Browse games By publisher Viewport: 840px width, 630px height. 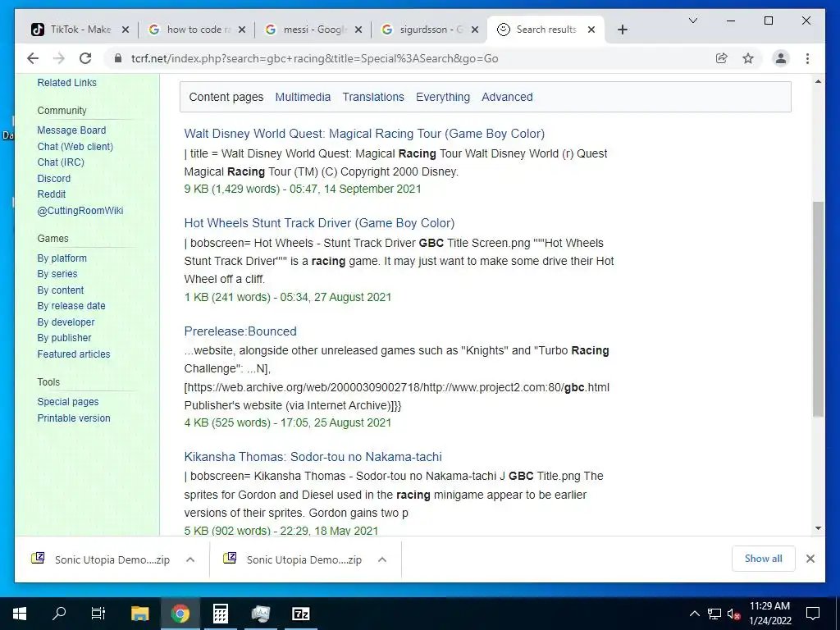coord(64,338)
